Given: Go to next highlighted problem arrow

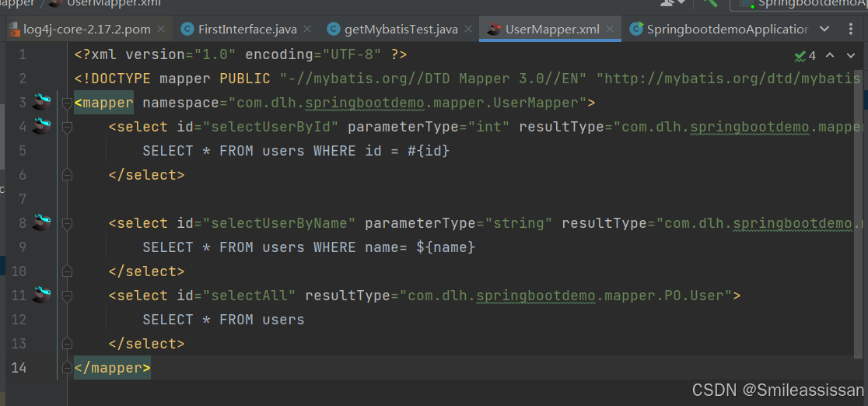Looking at the screenshot, I should tap(851, 55).
